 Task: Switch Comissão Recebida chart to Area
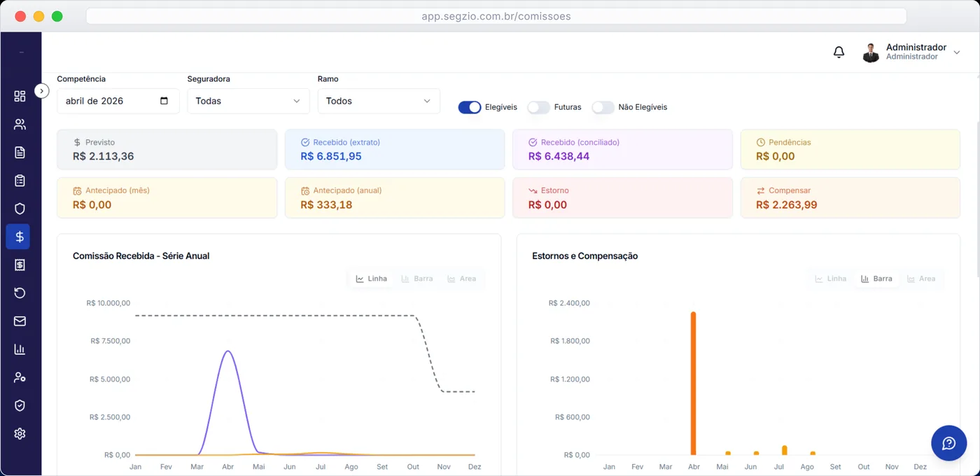tap(461, 279)
